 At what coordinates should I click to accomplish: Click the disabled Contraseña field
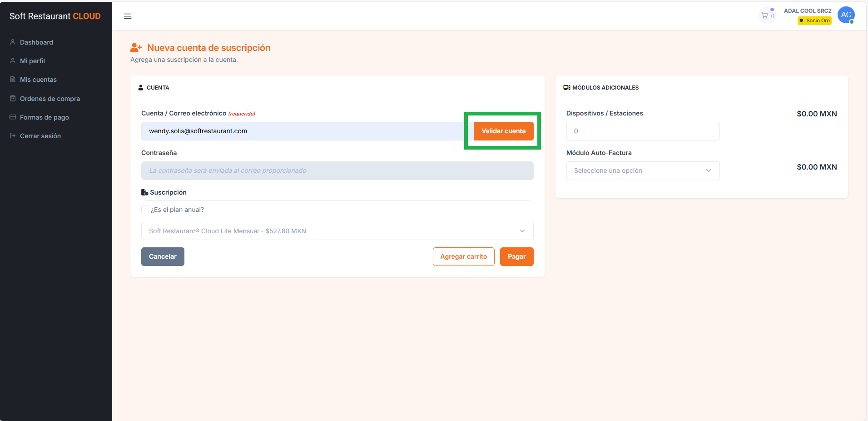point(337,170)
